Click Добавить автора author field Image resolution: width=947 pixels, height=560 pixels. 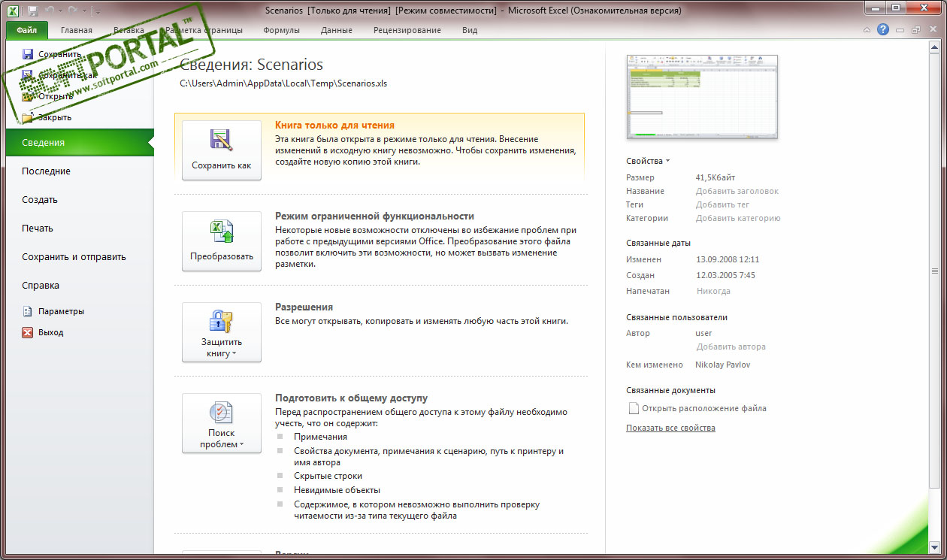pyautogui.click(x=731, y=347)
